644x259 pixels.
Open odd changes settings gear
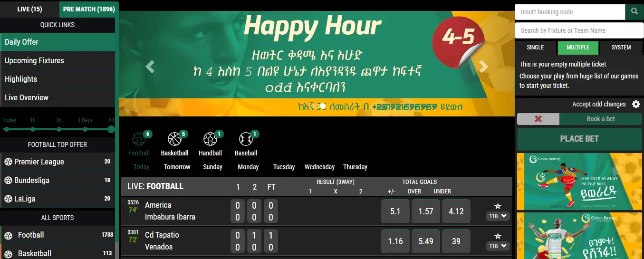pos(636,104)
